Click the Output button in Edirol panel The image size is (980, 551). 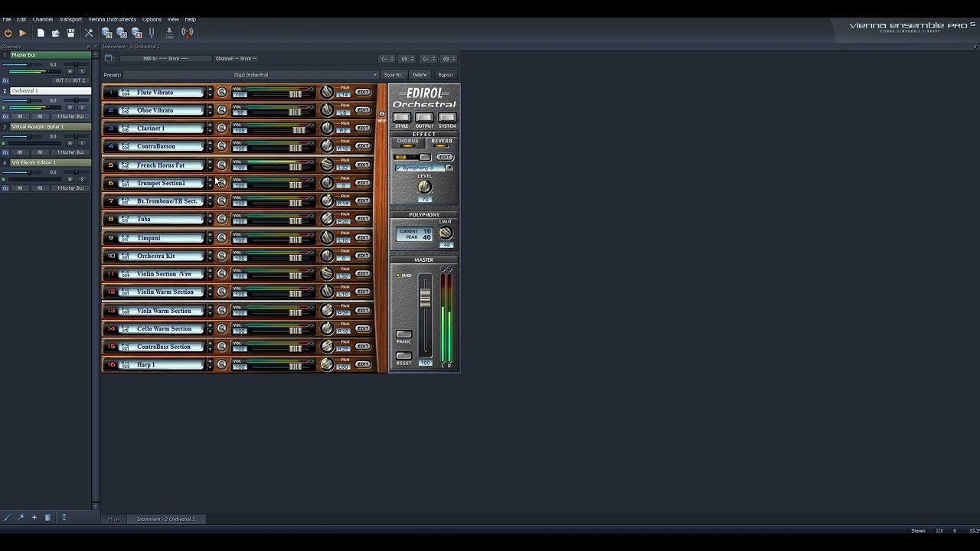click(x=424, y=118)
